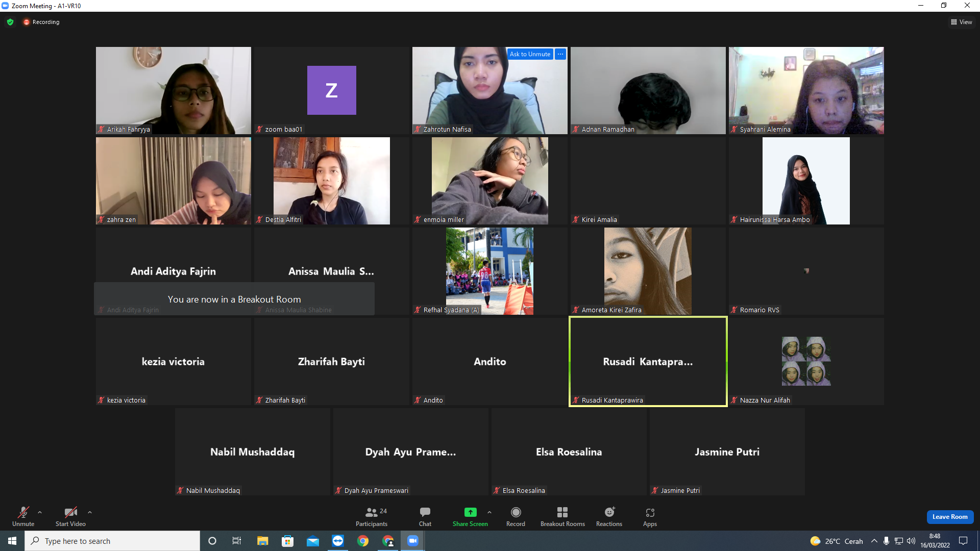Open the Participants panel

point(372,516)
